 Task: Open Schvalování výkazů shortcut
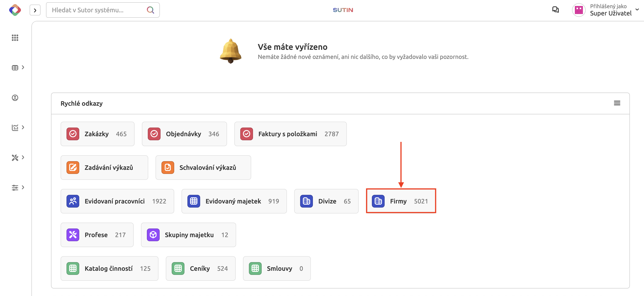pyautogui.click(x=203, y=168)
